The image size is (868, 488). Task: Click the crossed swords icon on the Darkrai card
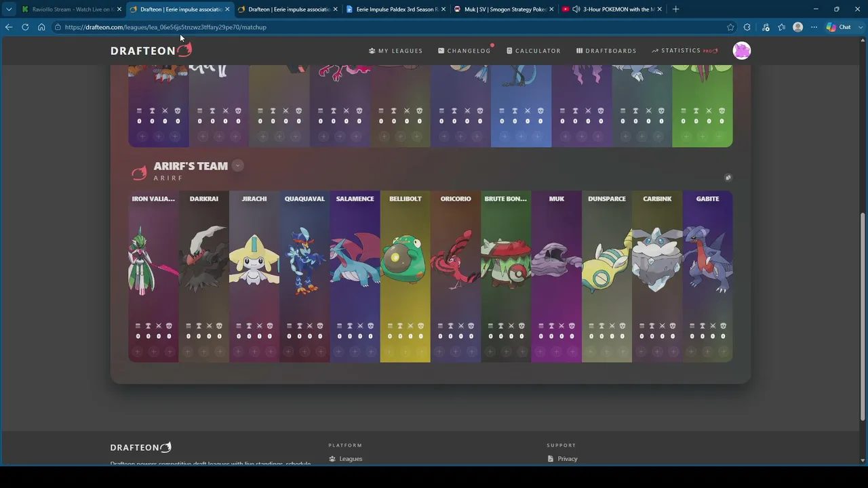click(210, 326)
